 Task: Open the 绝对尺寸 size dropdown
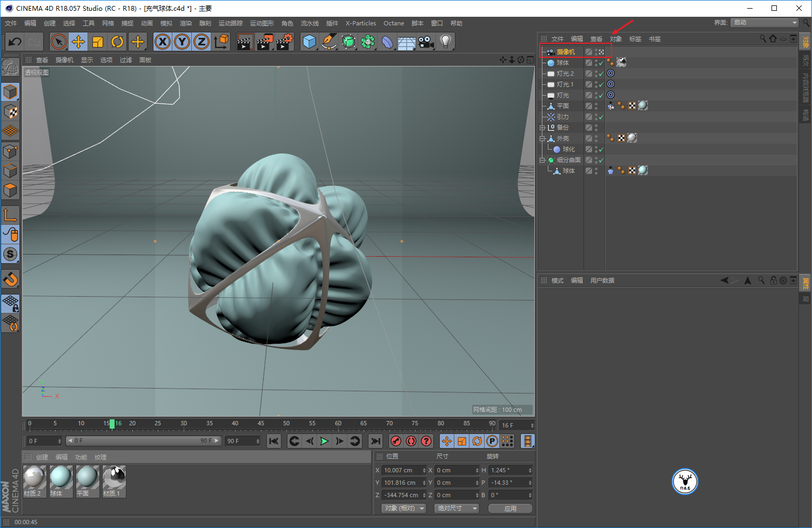coord(457,509)
